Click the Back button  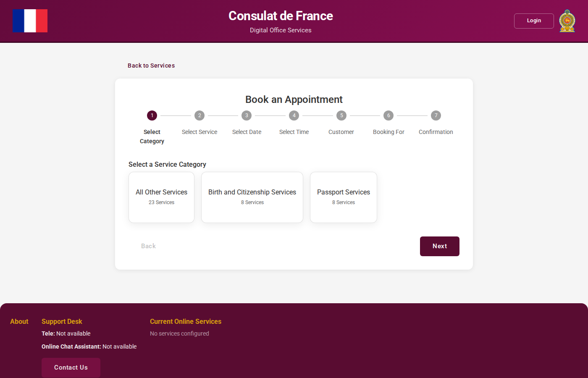[x=148, y=246]
